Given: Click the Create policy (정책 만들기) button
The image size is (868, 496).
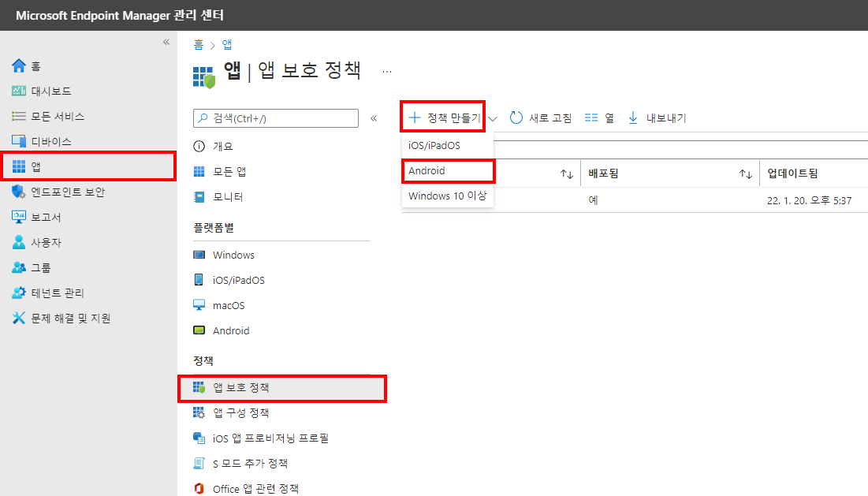Looking at the screenshot, I should 444,117.
